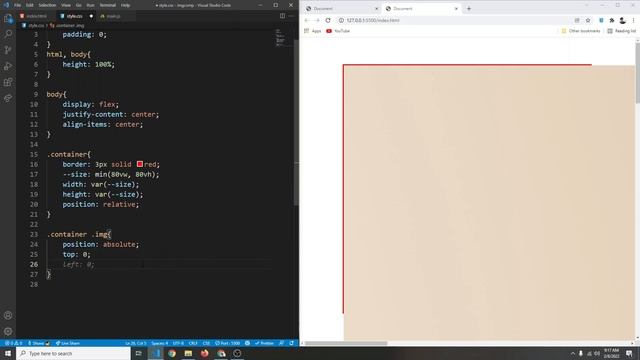Click the Prettier status bar item
The height and width of the screenshot is (360, 640).
[x=264, y=343]
